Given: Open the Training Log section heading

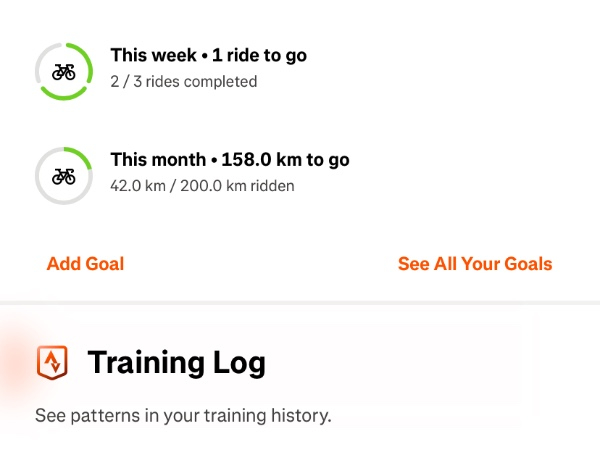Looking at the screenshot, I should tap(176, 362).
